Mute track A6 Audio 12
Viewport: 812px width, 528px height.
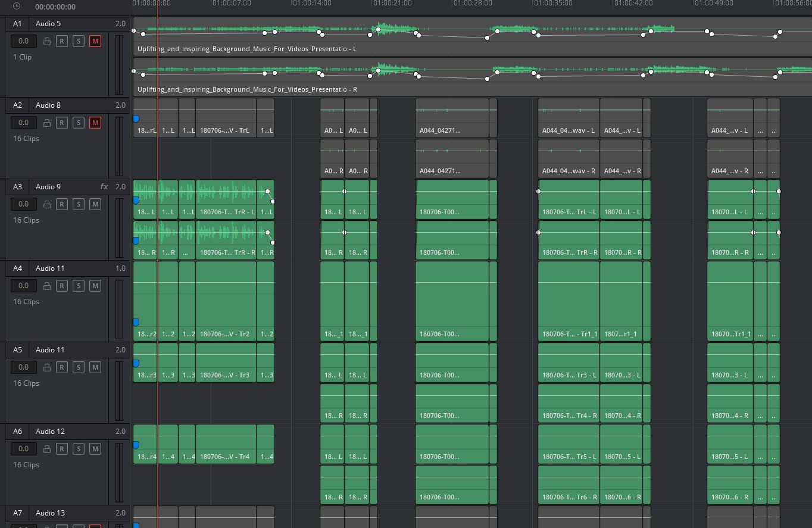point(95,449)
